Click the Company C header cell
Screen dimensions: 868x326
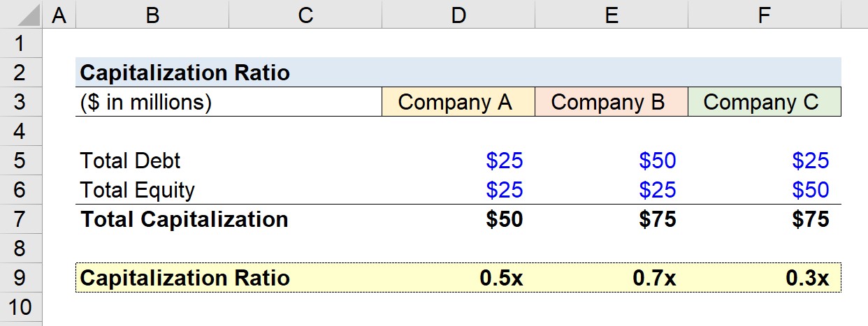(765, 102)
